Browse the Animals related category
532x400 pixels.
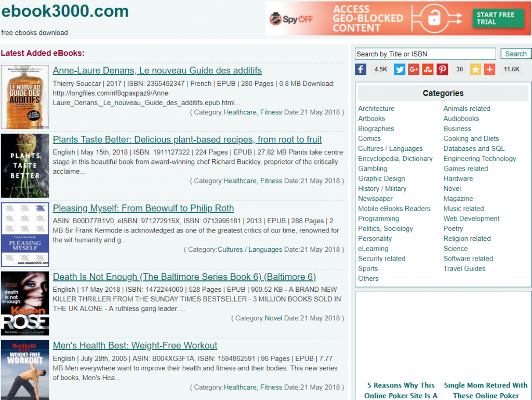[467, 109]
